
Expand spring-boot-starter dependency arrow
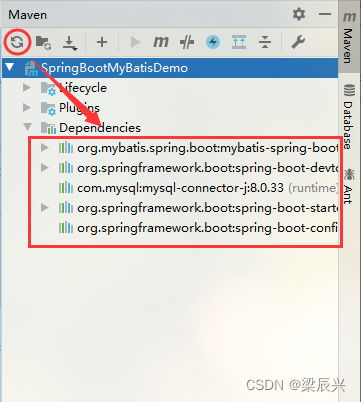(x=45, y=208)
